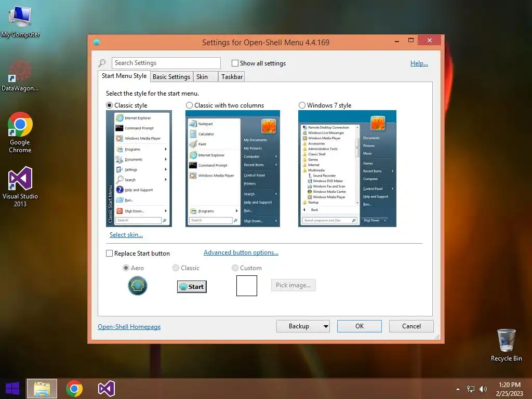Select the Classic style radio button
Viewport: 532px width, 399px height.
(109, 105)
